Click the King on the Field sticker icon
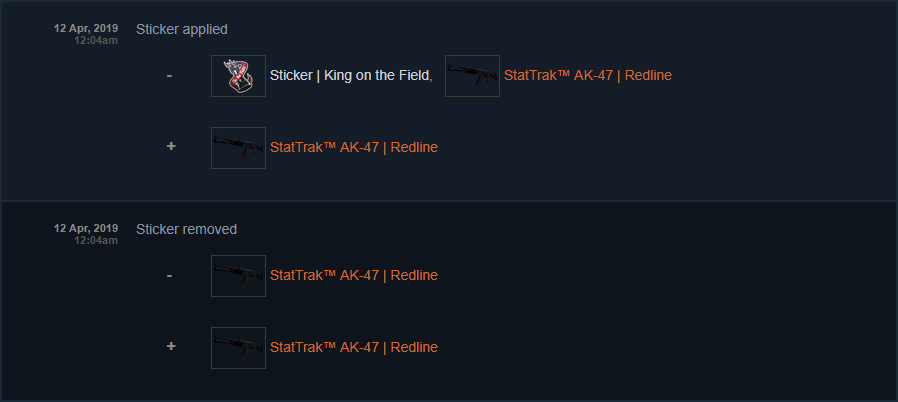The width and height of the screenshot is (898, 402). click(238, 76)
